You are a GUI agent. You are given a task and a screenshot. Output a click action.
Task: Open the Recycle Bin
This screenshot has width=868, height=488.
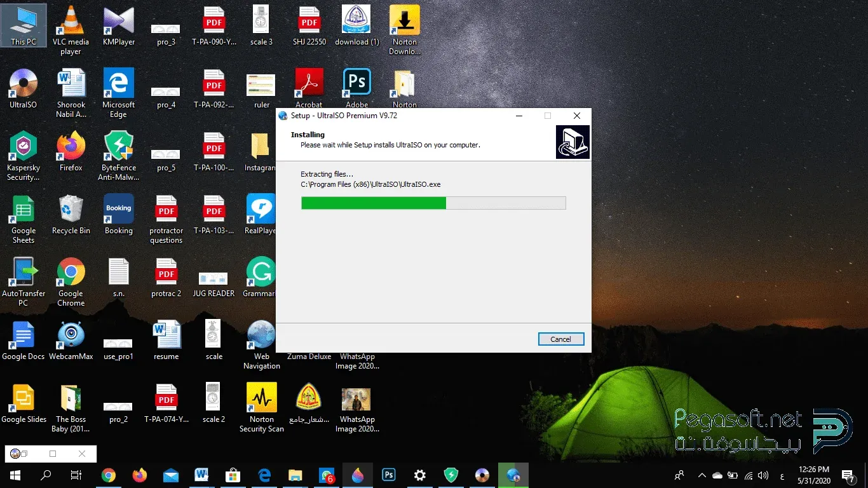[71, 215]
